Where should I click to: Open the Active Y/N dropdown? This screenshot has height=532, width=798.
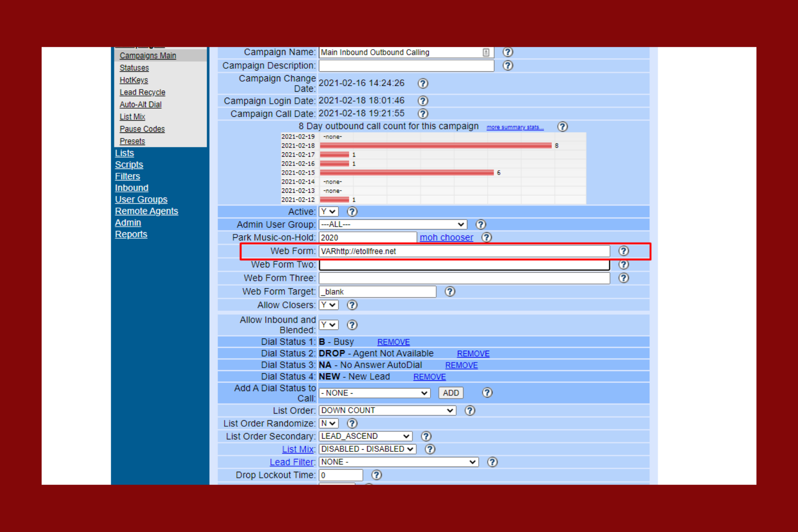click(x=329, y=211)
